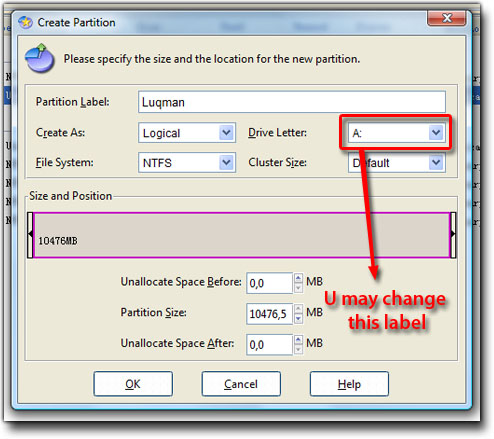Open the Drive Letter dropdown
The height and width of the screenshot is (439, 494).
point(396,133)
